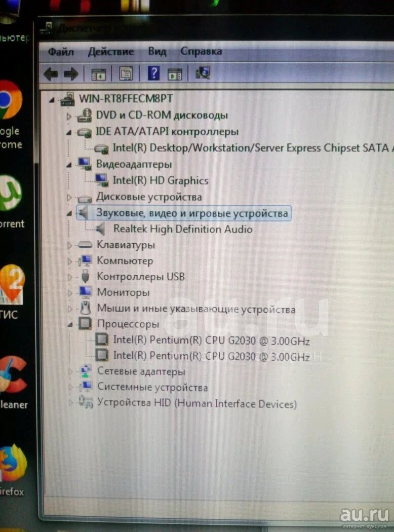Click the Back arrow toolbar button

[x=51, y=73]
